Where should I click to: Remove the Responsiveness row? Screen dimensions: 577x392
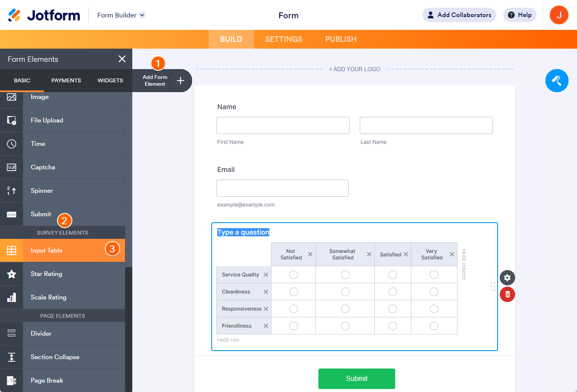point(266,309)
